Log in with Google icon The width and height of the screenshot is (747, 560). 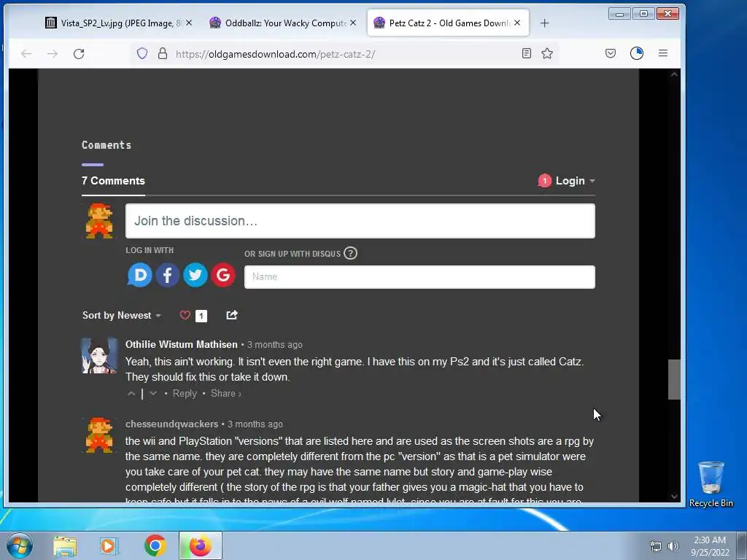pyautogui.click(x=223, y=275)
